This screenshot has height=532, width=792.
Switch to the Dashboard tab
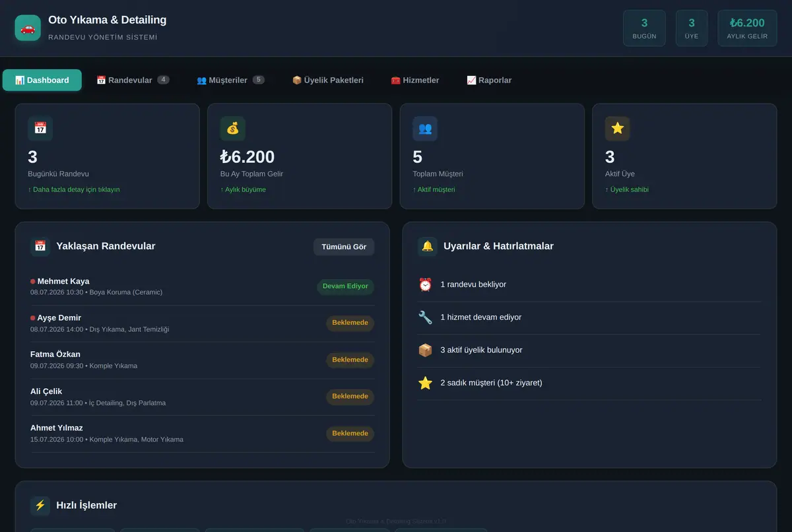(x=42, y=80)
